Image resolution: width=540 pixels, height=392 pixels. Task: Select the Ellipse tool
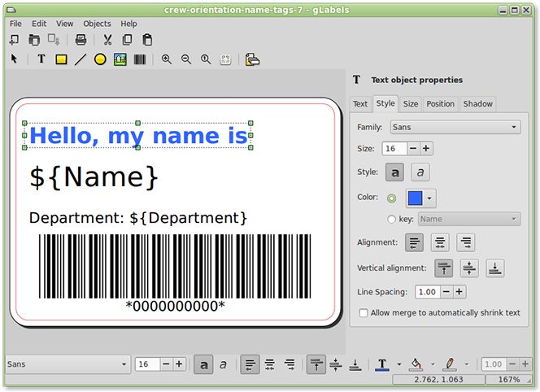coord(100,59)
